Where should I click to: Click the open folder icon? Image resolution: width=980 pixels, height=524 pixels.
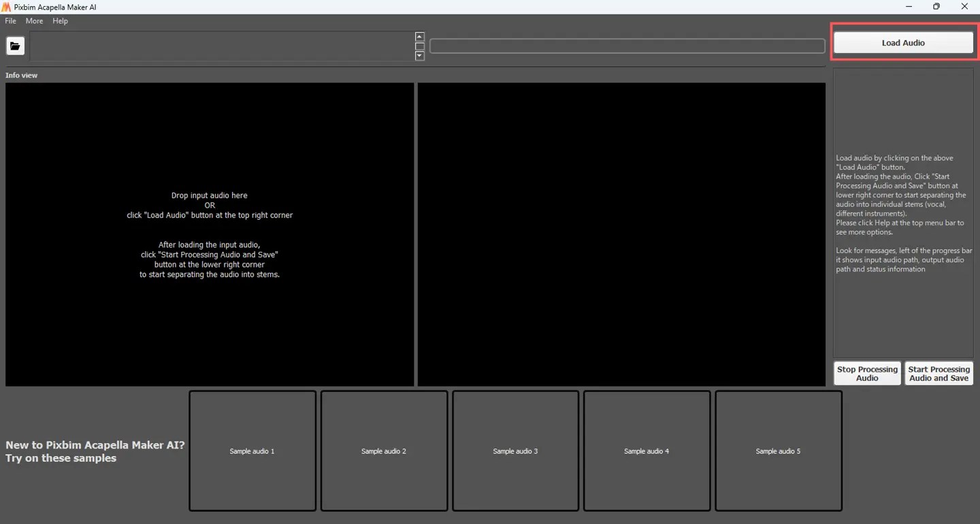(15, 46)
